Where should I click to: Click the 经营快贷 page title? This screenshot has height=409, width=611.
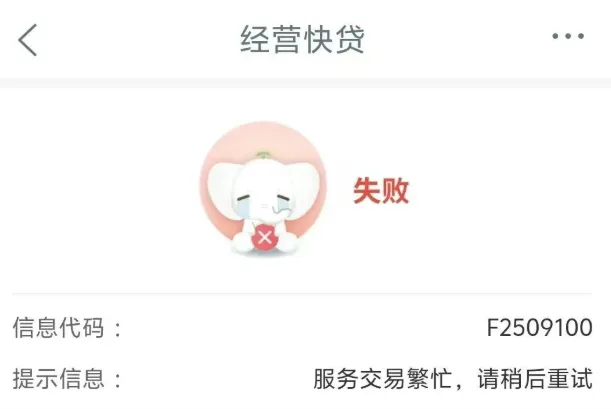[302, 39]
